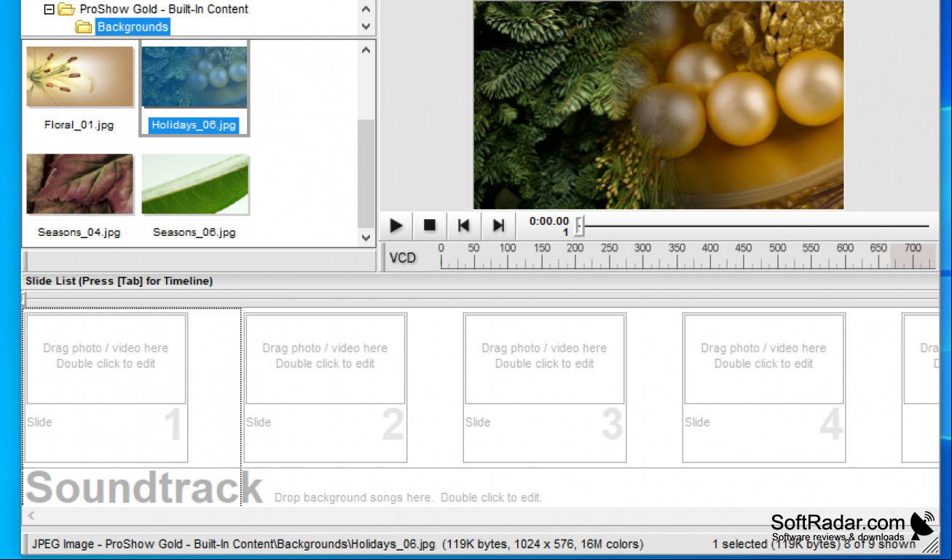
Task: Select slide 2 placeholder
Action: (x=326, y=387)
